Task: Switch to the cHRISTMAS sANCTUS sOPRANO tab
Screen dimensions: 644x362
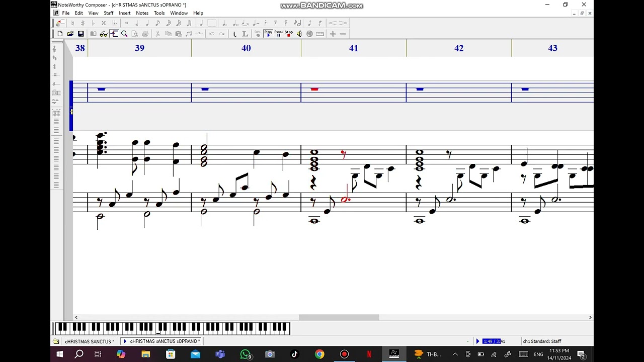Action: point(162,341)
